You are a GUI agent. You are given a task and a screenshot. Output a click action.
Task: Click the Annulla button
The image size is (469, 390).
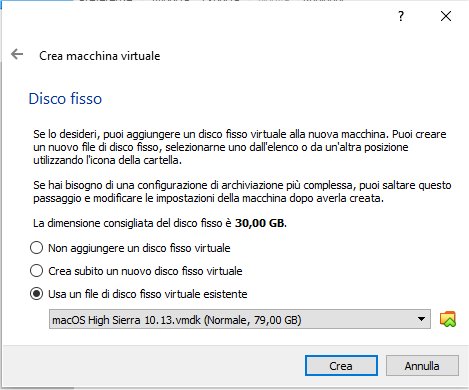pos(422,366)
